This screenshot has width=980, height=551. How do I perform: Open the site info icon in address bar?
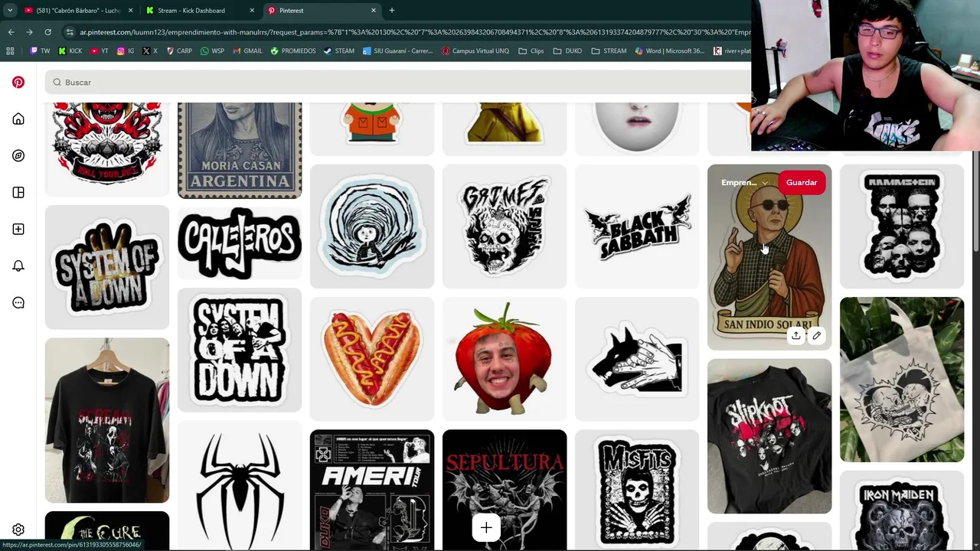click(70, 32)
